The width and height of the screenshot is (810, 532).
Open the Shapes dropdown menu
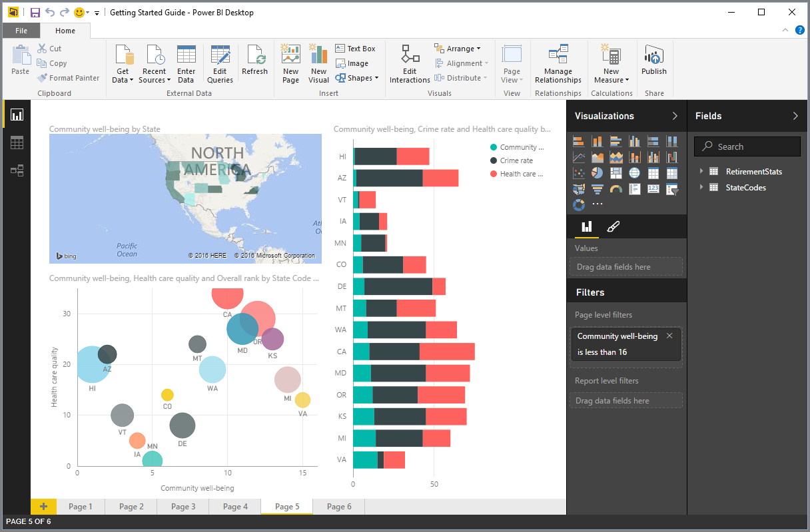pyautogui.click(x=357, y=78)
